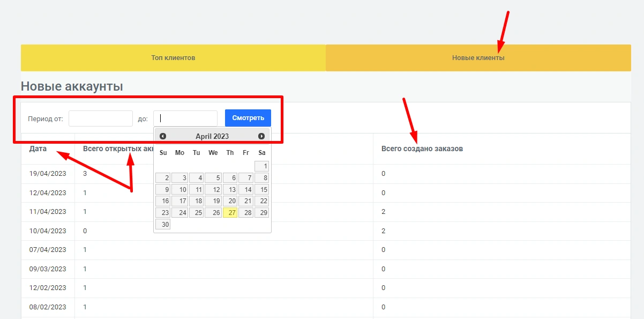Click the Дата column header
This screenshot has width=644, height=319.
pos(38,149)
